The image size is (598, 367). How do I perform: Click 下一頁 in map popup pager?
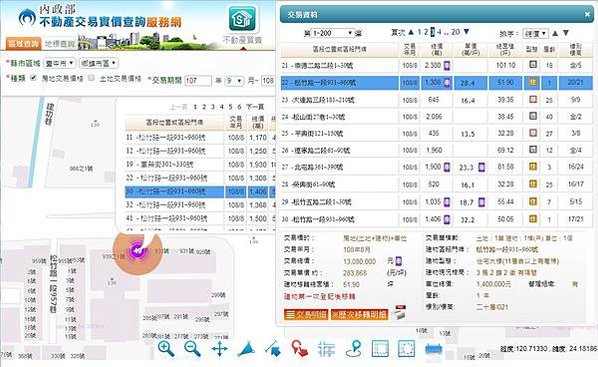[255, 107]
